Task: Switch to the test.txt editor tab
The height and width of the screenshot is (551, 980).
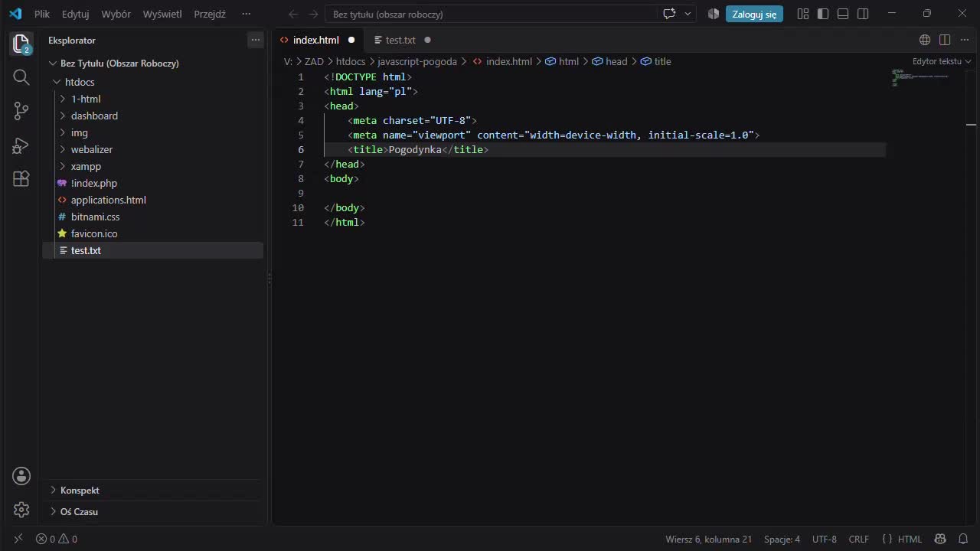Action: tap(400, 40)
